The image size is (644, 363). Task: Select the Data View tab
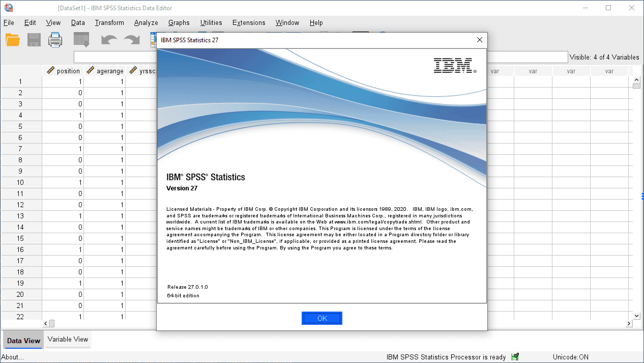[x=23, y=340]
